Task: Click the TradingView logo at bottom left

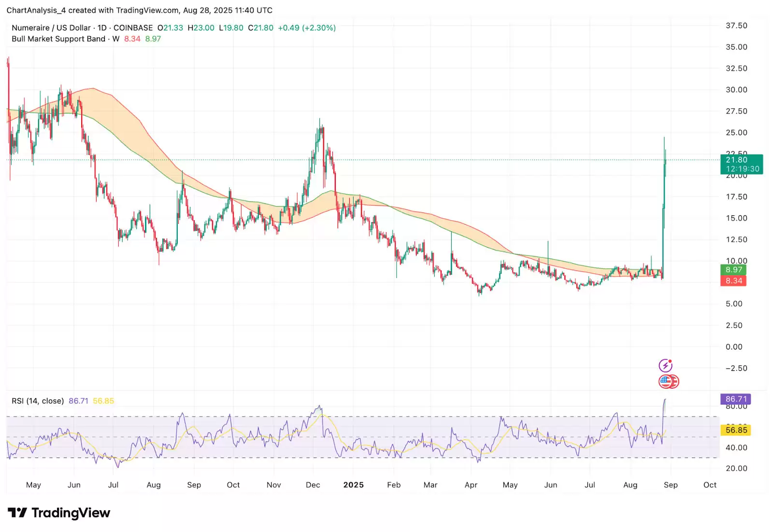Action: [59, 513]
